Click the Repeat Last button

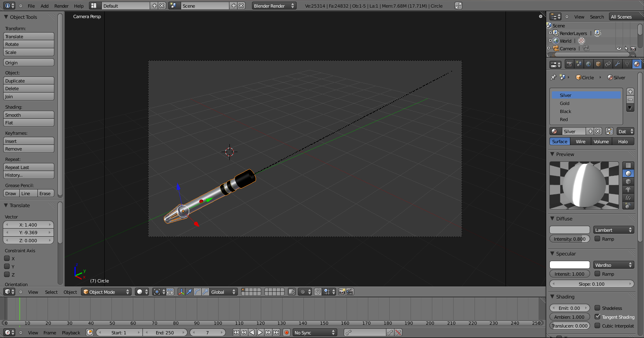click(29, 167)
